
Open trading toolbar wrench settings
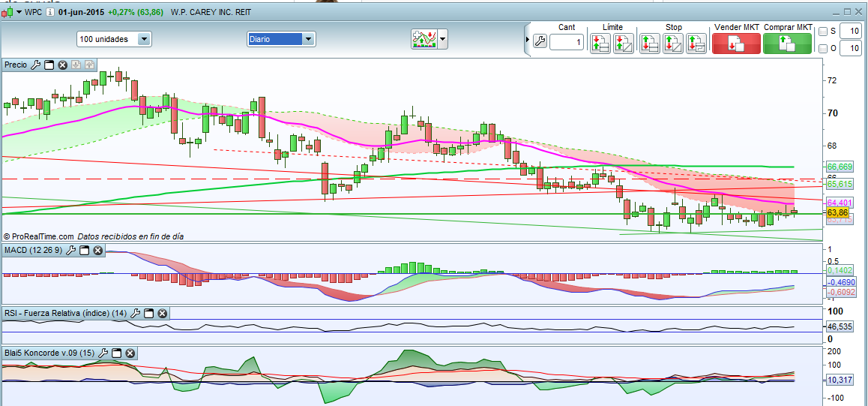(540, 41)
